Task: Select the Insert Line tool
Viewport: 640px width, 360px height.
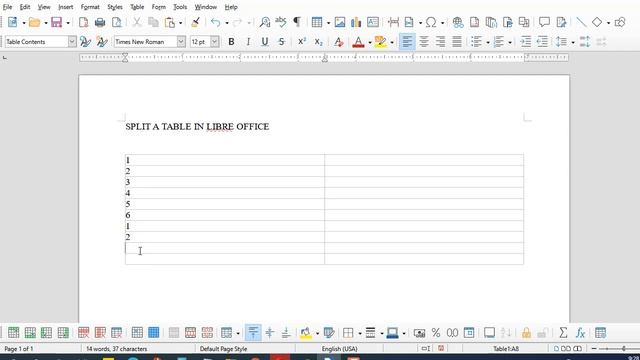Action: [581, 22]
